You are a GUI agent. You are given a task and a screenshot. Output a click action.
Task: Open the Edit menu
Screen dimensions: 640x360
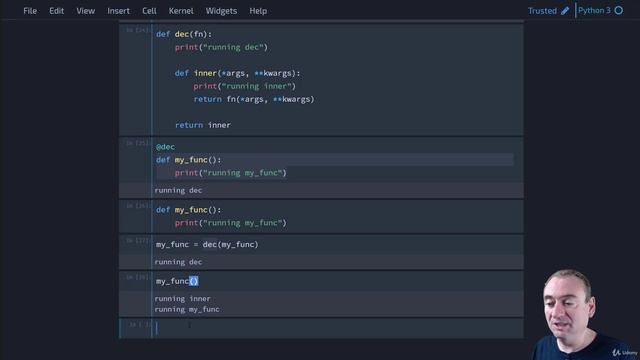(56, 11)
